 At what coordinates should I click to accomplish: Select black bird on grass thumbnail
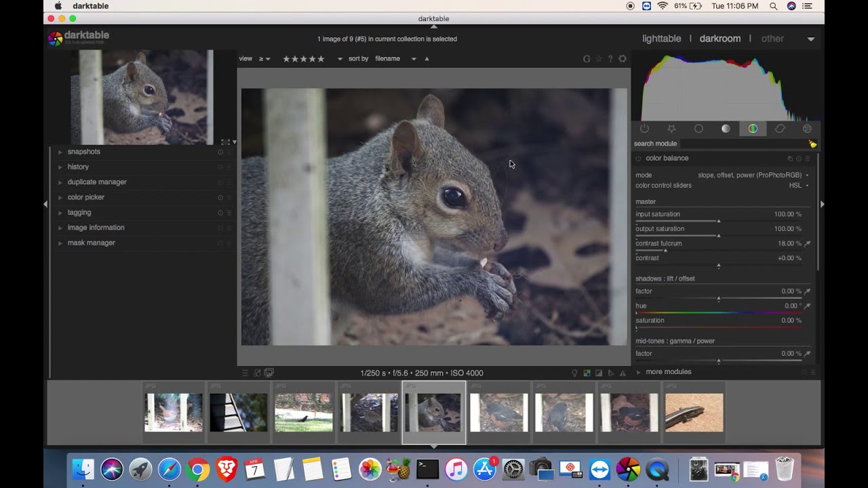tap(304, 412)
